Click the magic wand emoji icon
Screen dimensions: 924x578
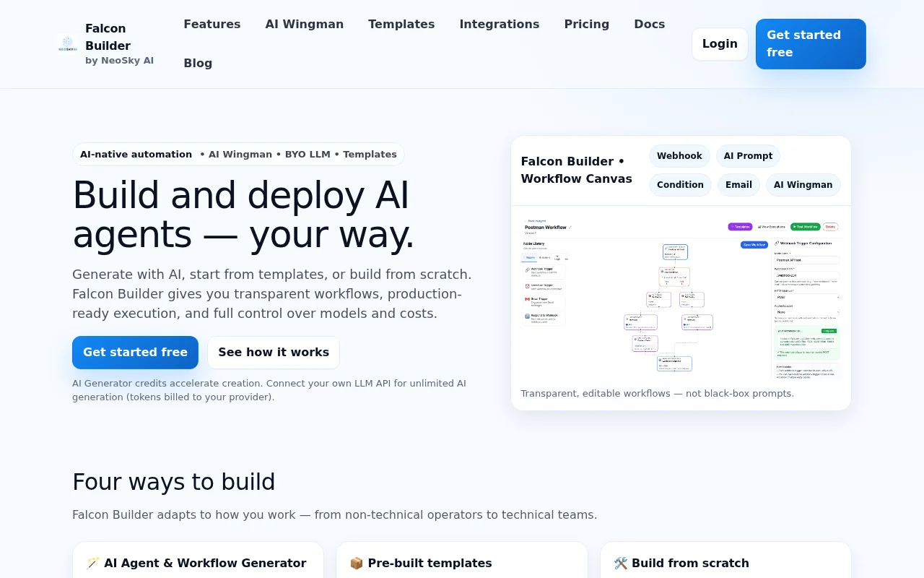(93, 563)
